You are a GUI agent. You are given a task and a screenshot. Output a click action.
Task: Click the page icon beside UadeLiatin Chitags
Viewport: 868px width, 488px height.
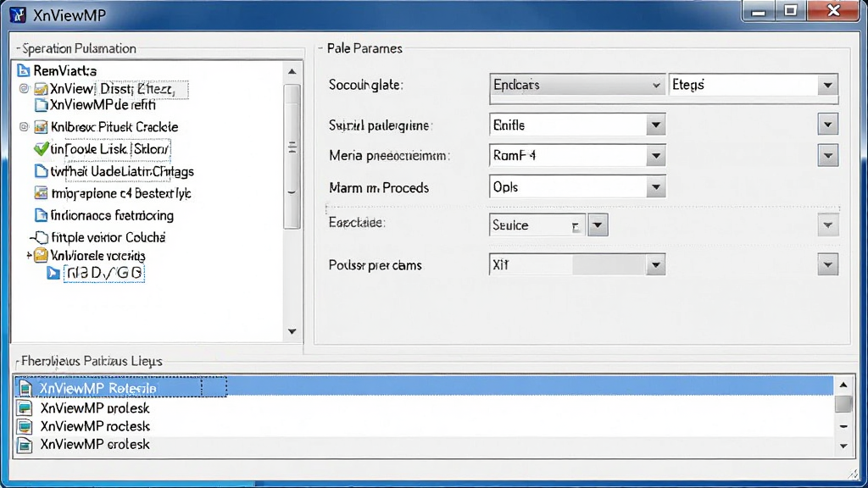[x=41, y=171]
